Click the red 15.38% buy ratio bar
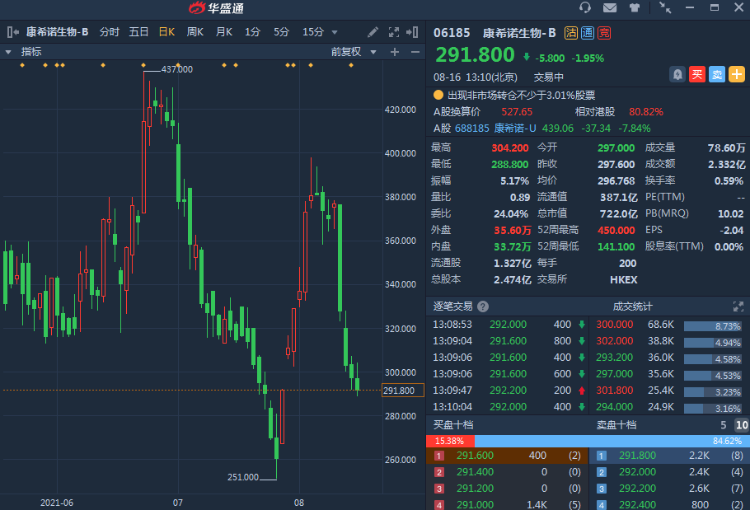This screenshot has width=750, height=510. tap(450, 441)
